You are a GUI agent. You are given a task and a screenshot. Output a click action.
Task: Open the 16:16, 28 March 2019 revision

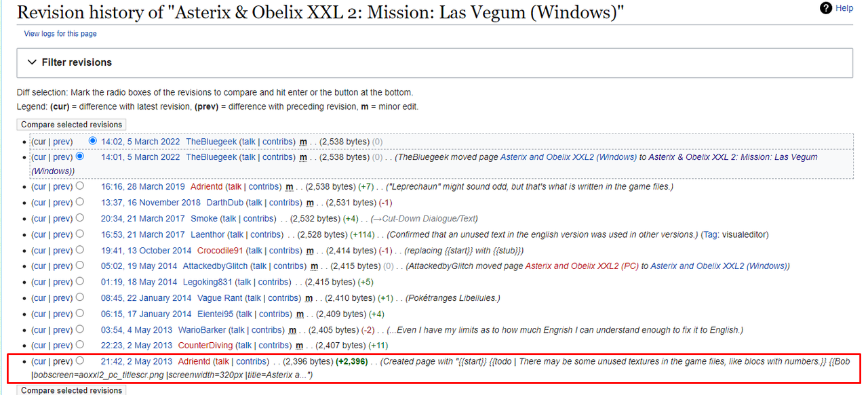pyautogui.click(x=142, y=187)
